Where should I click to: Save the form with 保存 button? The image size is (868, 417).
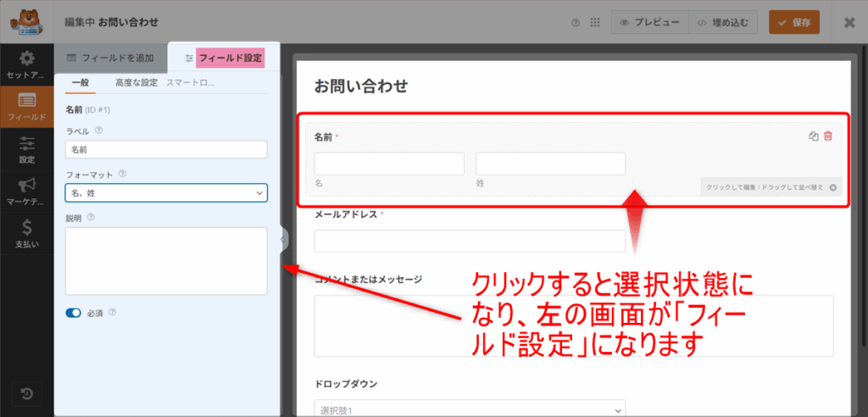pos(794,23)
